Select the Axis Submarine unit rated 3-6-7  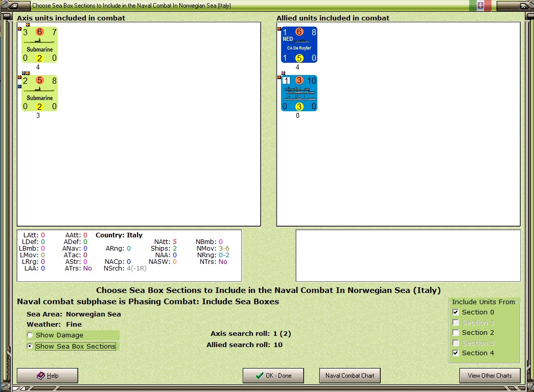[39, 44]
